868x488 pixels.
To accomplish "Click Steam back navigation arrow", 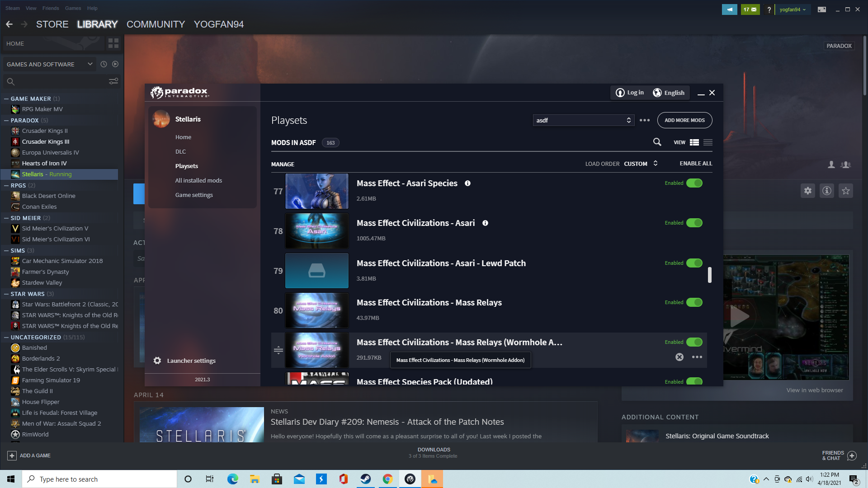I will coord(9,24).
